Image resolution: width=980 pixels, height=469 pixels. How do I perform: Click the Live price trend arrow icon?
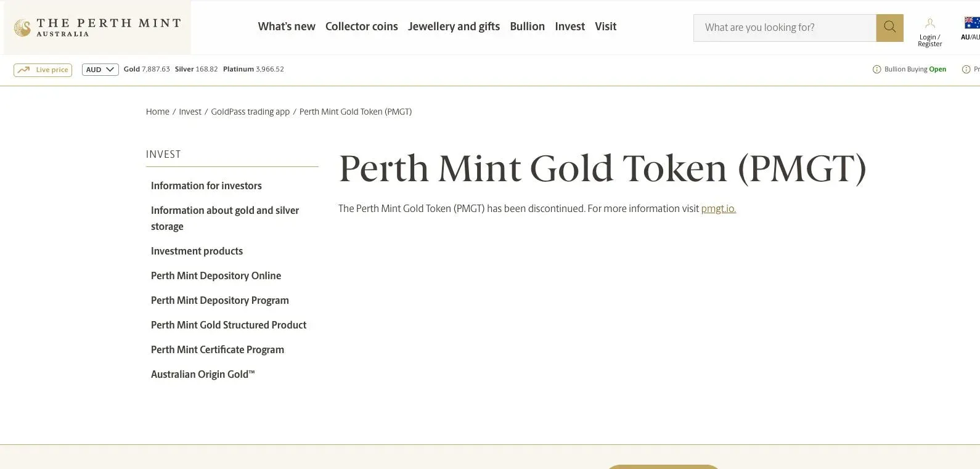point(25,69)
